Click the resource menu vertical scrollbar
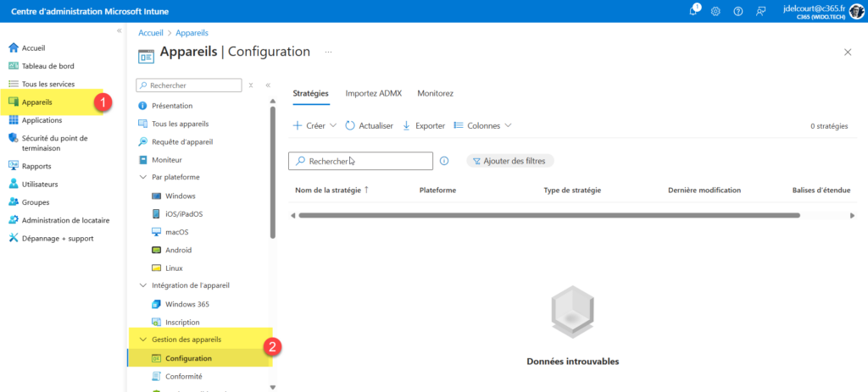868x392 pixels. pyautogui.click(x=272, y=173)
